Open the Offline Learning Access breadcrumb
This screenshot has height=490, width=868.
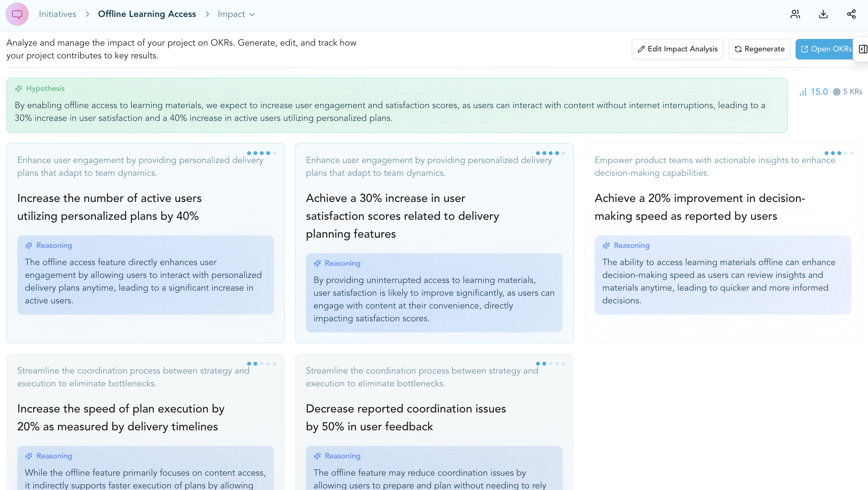click(147, 14)
